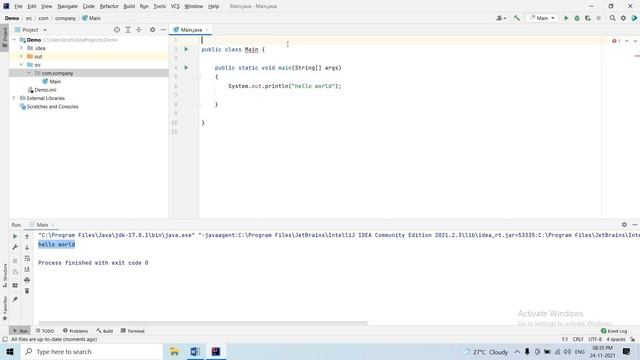Print console output with printer icon
The width and height of the screenshot is (640, 360).
tap(27, 280)
